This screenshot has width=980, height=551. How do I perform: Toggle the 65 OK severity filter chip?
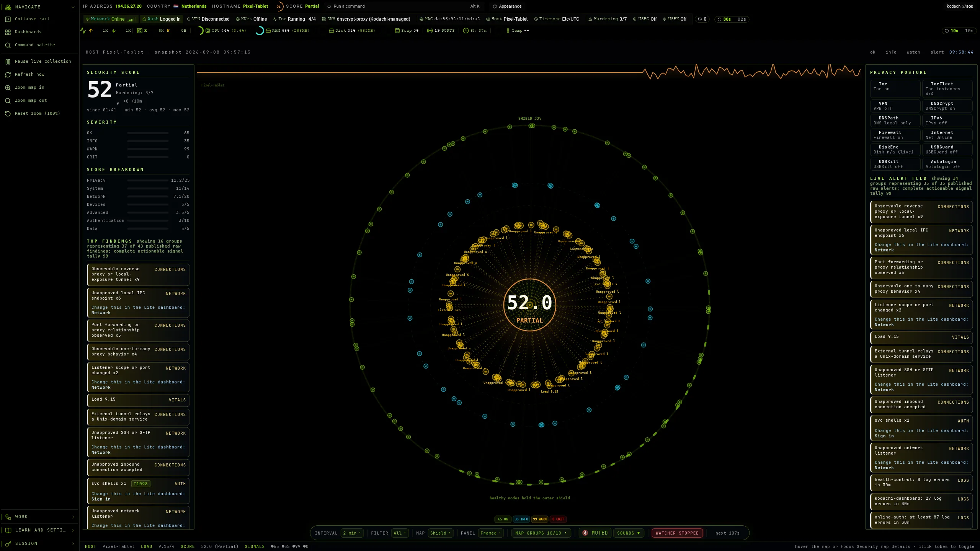coord(503,519)
